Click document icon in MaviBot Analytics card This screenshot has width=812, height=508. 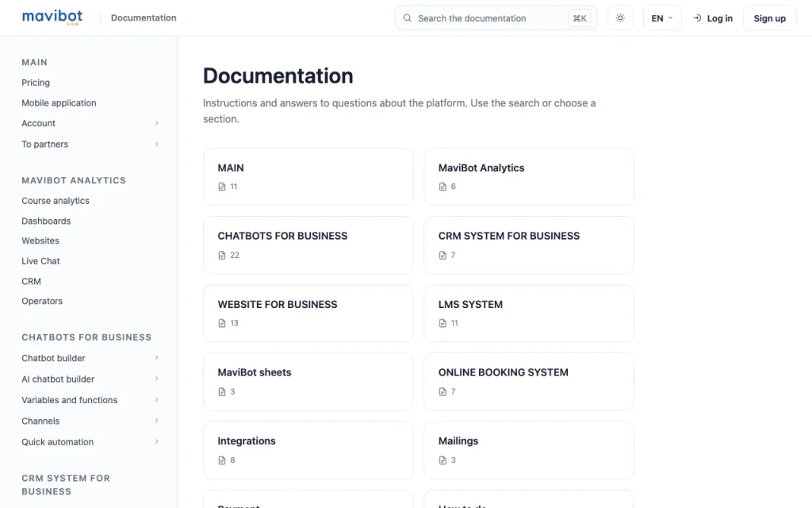click(442, 187)
